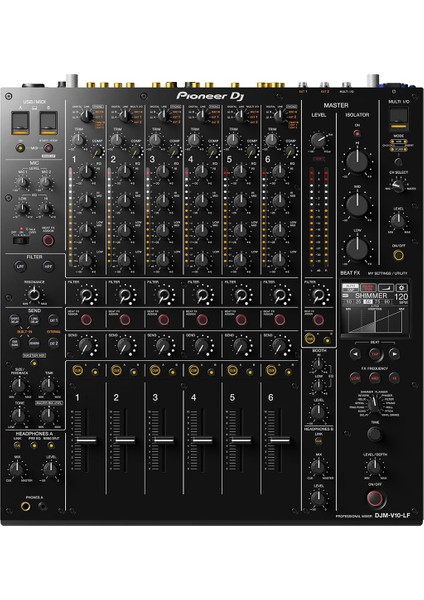Flip the mic OFF/ON/Talk Over switch
The width and height of the screenshot is (424, 600).
(x=21, y=240)
